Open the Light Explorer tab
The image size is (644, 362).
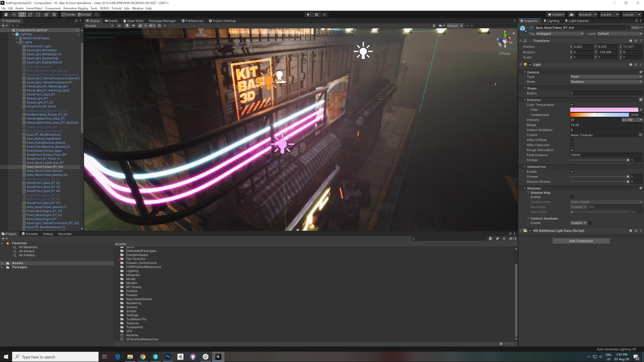[577, 21]
